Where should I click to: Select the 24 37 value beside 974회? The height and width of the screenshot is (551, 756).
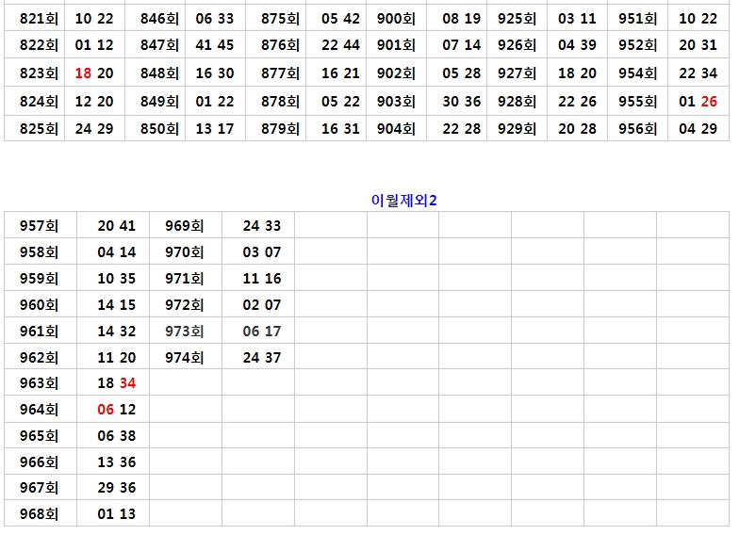click(261, 357)
